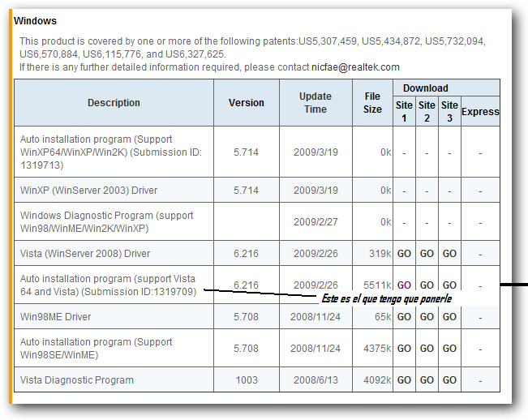
Task: Click version 5.714 in WinXP Driver row
Action: click(246, 191)
